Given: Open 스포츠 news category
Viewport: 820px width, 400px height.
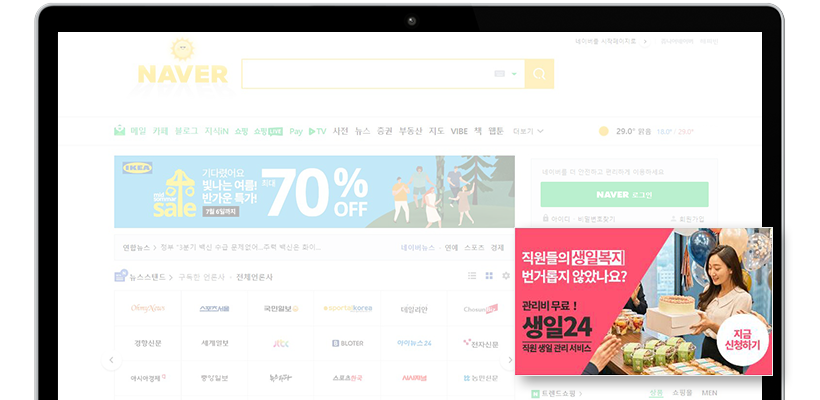Looking at the screenshot, I should 474,247.
